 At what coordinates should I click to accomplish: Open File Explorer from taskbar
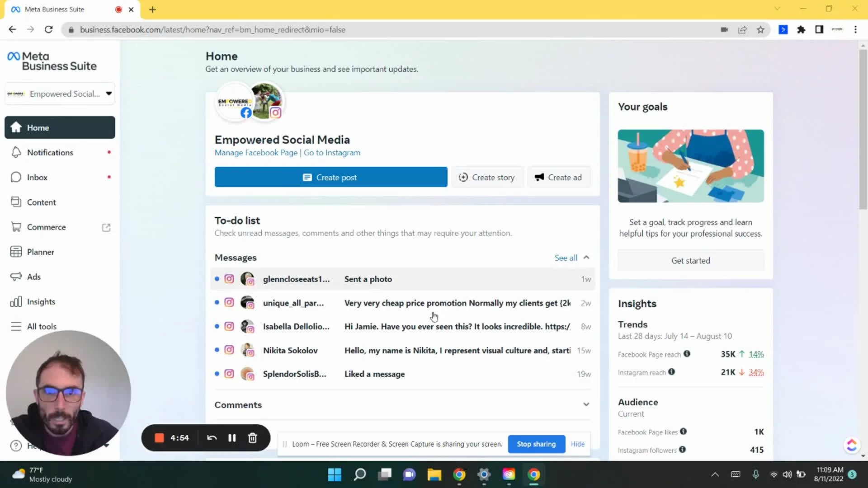[434, 474]
